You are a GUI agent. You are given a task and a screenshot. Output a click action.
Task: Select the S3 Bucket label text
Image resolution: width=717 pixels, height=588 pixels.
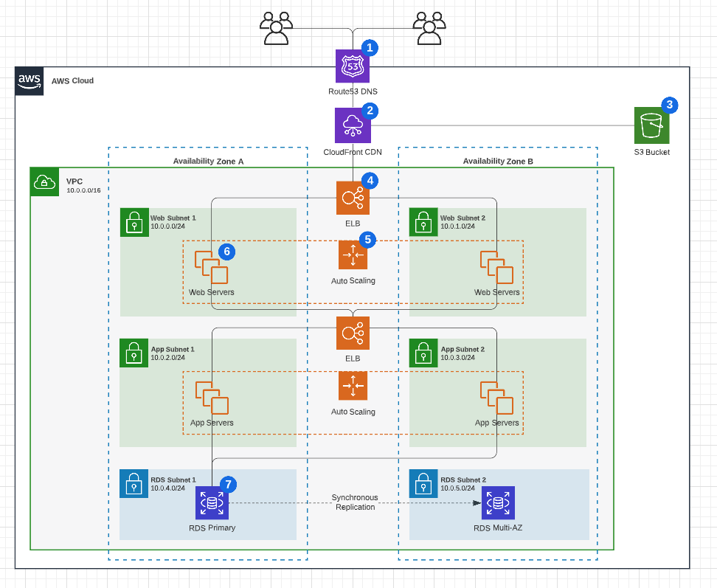(651, 152)
